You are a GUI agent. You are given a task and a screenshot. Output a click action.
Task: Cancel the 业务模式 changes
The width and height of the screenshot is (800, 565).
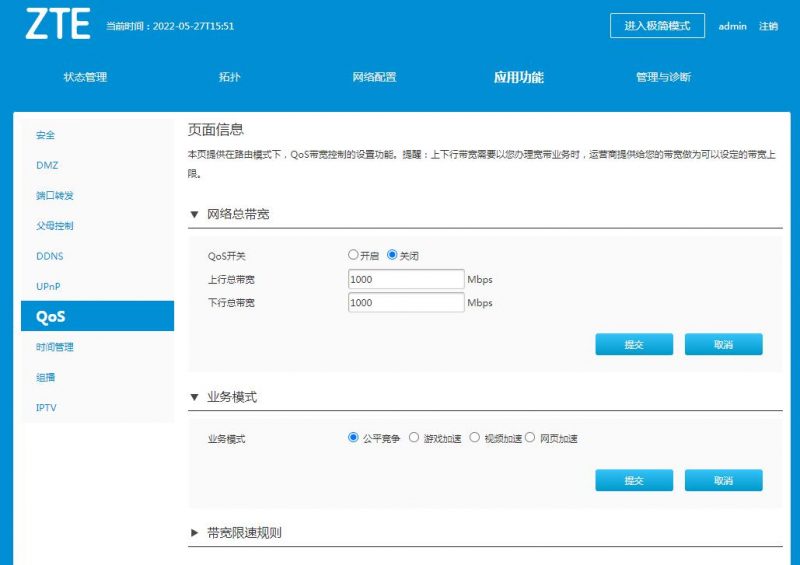(x=723, y=480)
